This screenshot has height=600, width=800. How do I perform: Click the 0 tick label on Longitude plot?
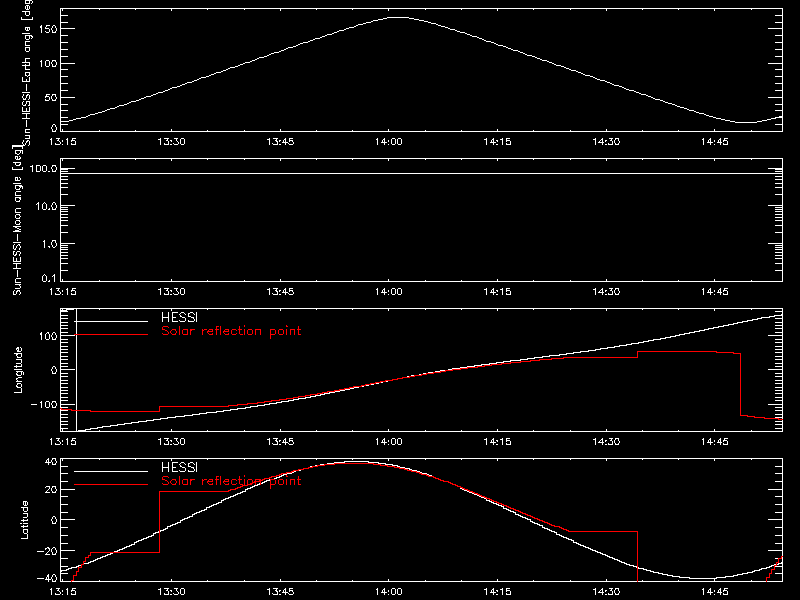coord(54,370)
